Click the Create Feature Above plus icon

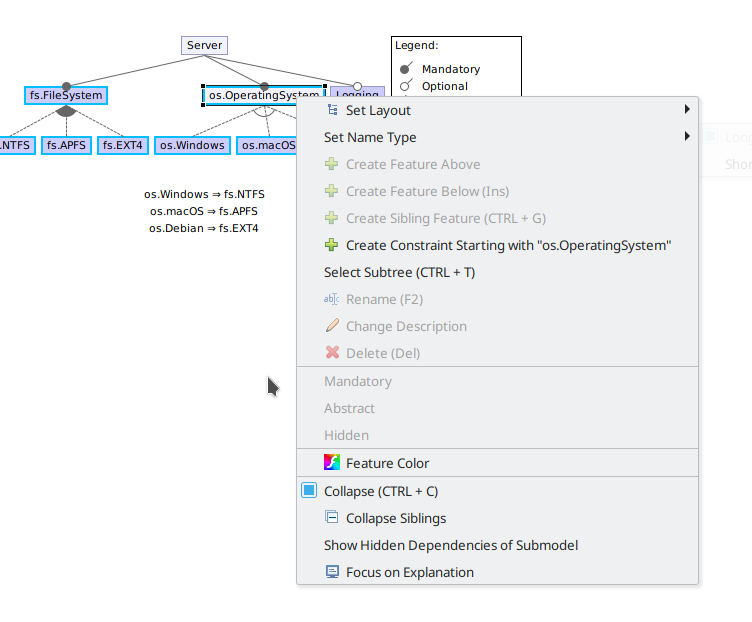331,164
